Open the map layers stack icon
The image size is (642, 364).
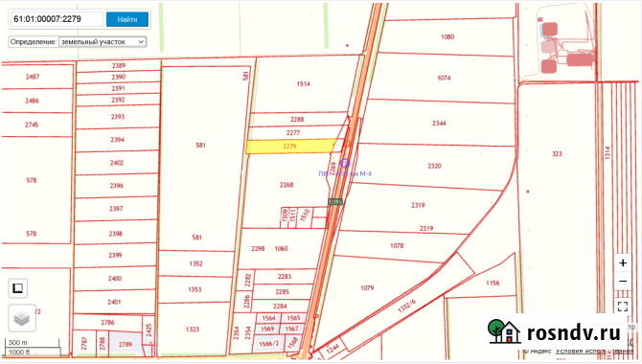point(22,318)
